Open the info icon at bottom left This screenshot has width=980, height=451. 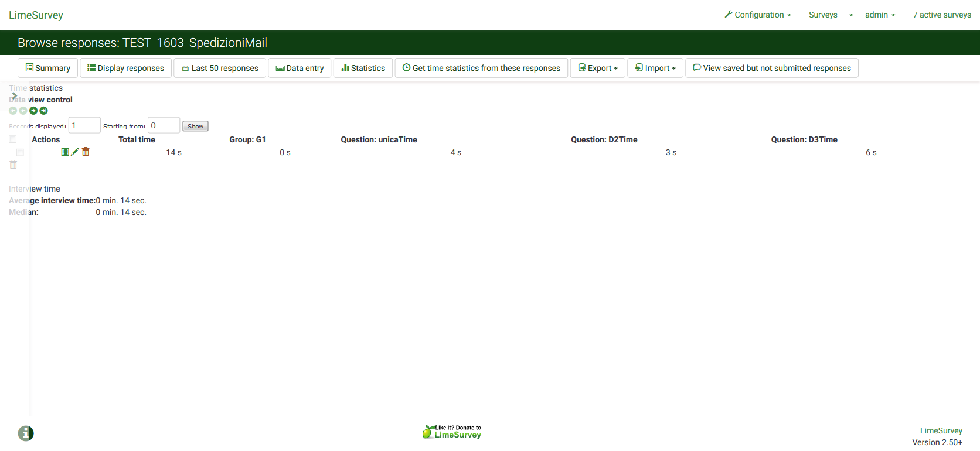point(26,433)
